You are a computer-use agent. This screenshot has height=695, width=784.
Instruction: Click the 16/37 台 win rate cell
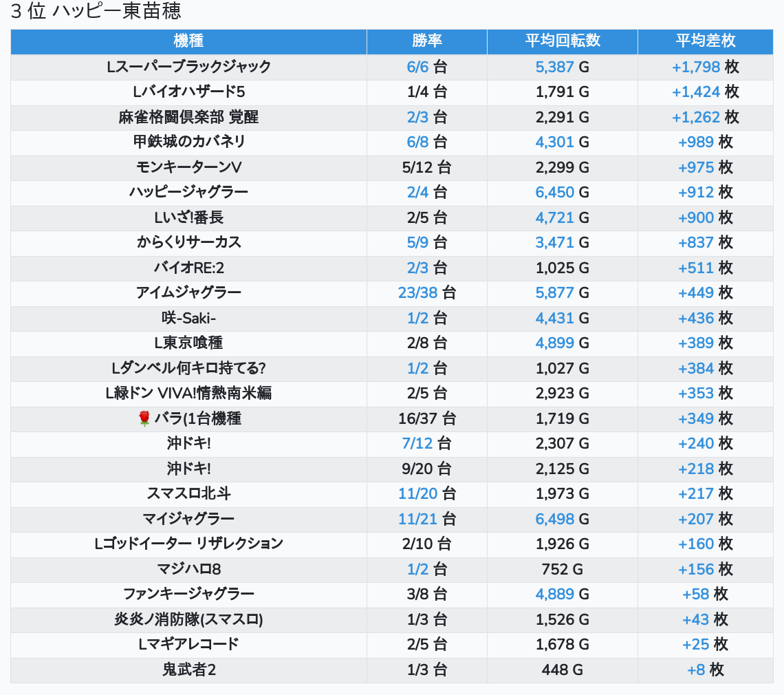click(x=427, y=418)
